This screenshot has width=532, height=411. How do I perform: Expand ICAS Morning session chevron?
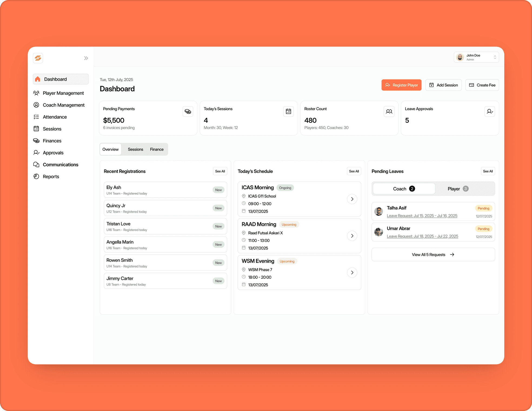coord(352,199)
